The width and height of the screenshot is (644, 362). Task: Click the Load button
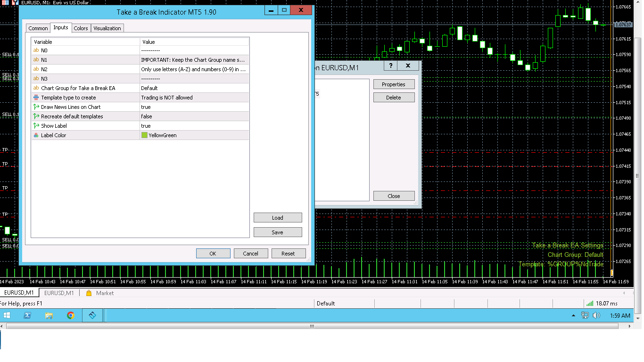[278, 218]
